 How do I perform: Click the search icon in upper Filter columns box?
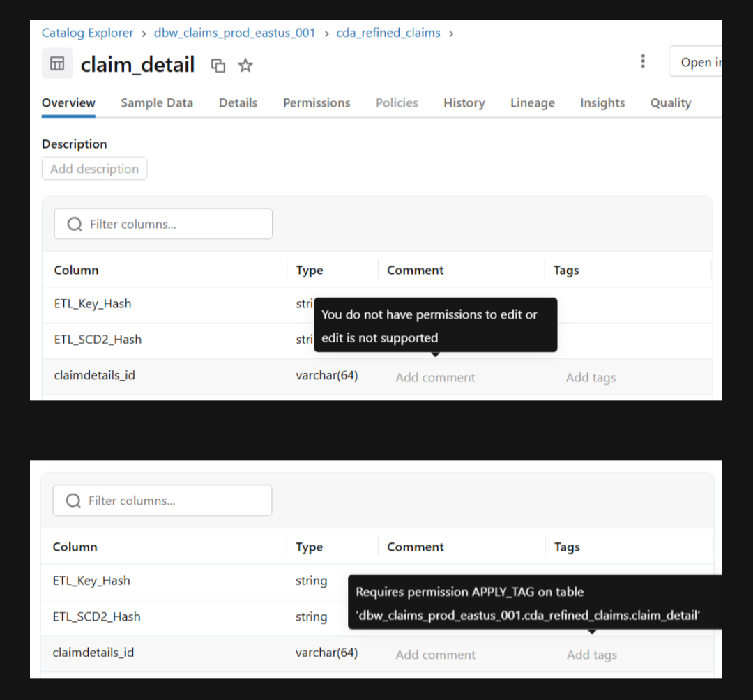pos(75,224)
